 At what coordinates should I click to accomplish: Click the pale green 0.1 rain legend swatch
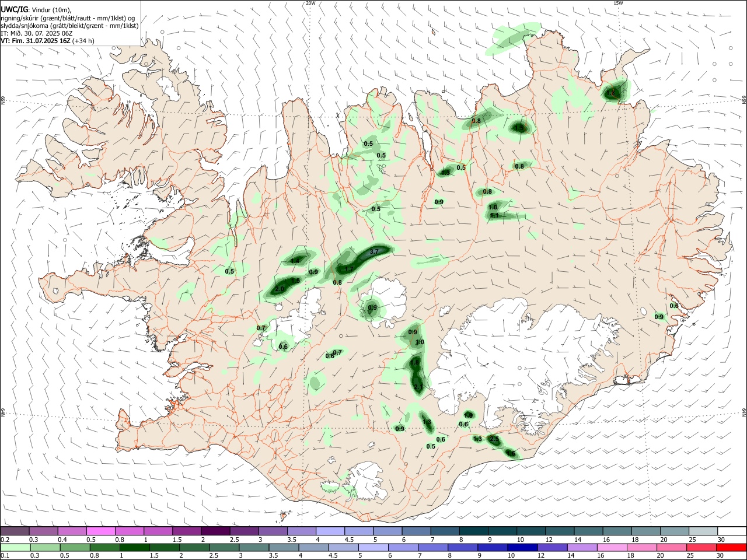pos(15,548)
